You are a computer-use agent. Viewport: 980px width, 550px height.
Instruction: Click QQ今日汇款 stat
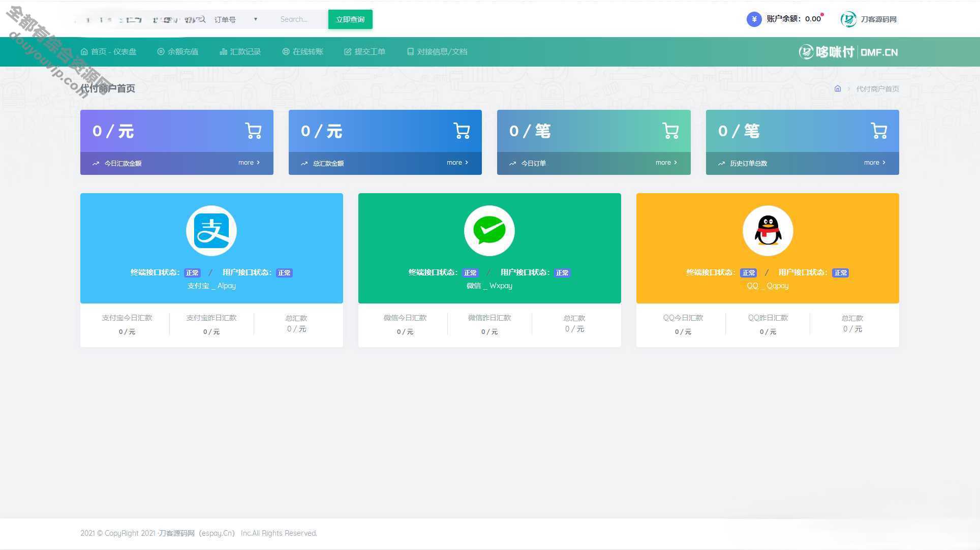683,324
